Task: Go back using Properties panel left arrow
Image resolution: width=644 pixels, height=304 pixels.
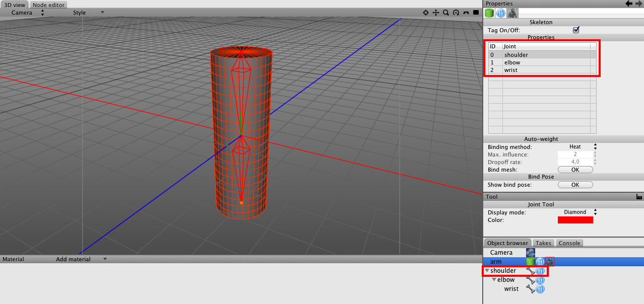Action: 629,4
